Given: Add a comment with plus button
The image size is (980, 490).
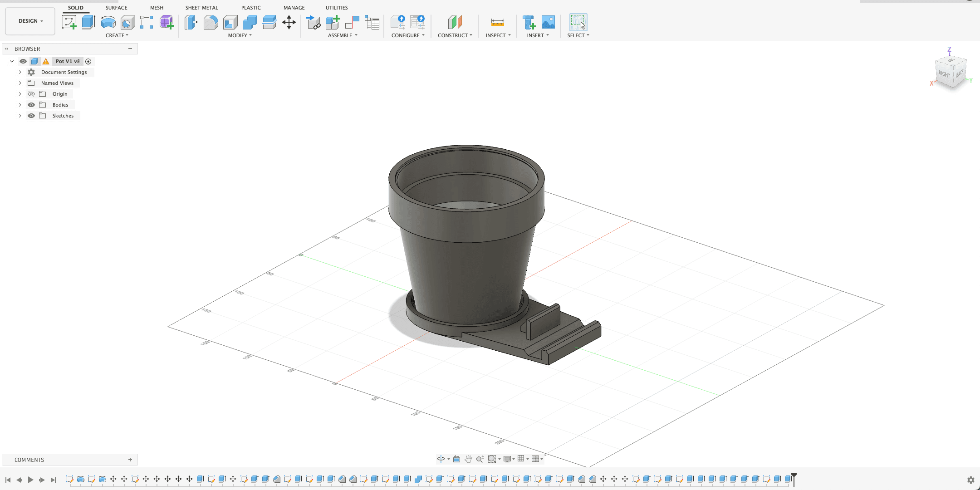Looking at the screenshot, I should [x=130, y=460].
